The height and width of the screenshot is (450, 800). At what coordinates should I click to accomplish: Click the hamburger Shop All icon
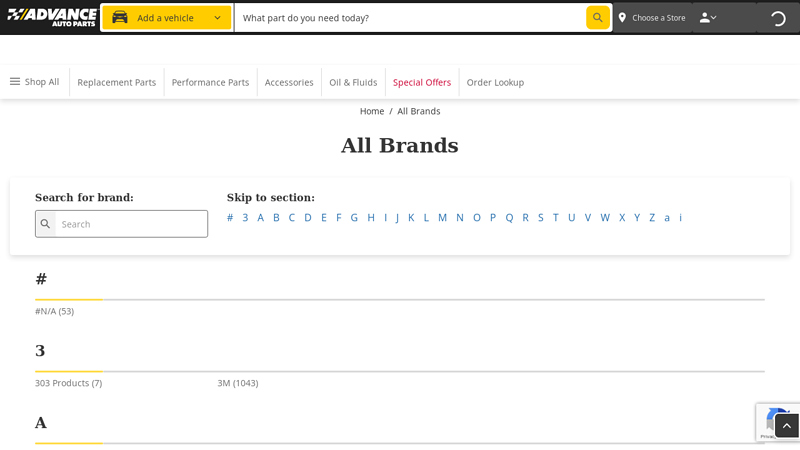tap(15, 82)
